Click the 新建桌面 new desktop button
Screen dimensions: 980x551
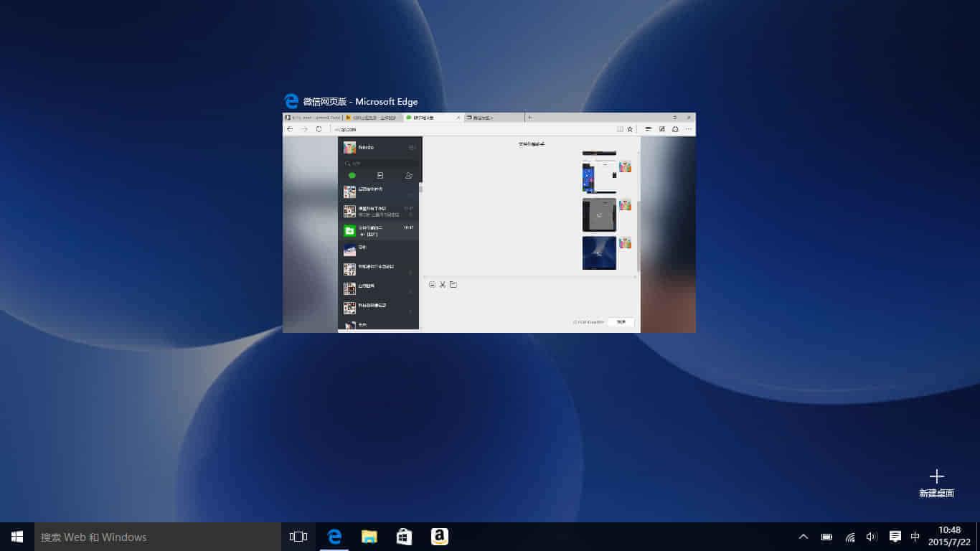(936, 484)
